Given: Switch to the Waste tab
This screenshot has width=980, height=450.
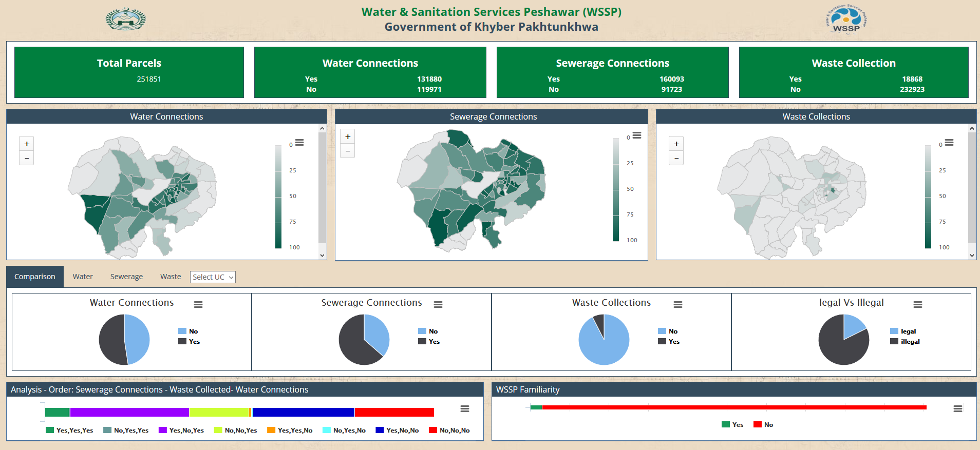Looking at the screenshot, I should [x=171, y=277].
